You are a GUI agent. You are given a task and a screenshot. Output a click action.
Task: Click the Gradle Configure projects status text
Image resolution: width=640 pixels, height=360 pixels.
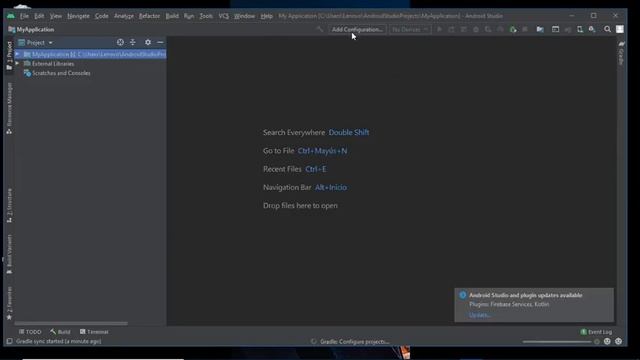(x=354, y=342)
